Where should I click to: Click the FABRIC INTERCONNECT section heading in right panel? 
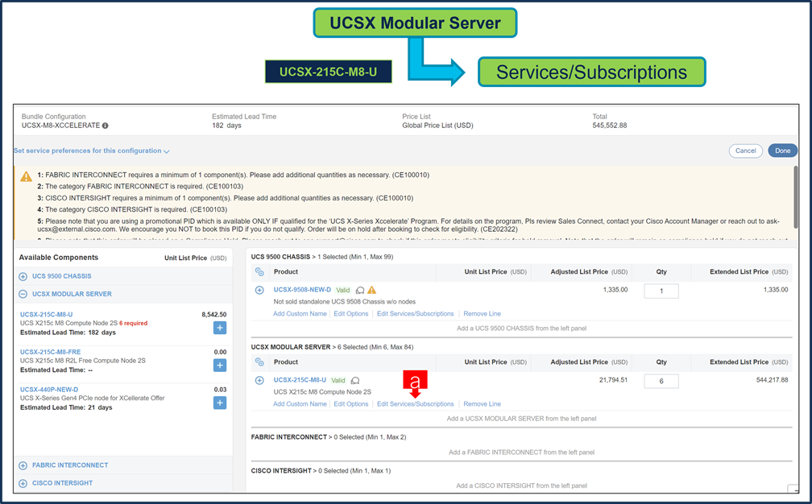coord(289,437)
